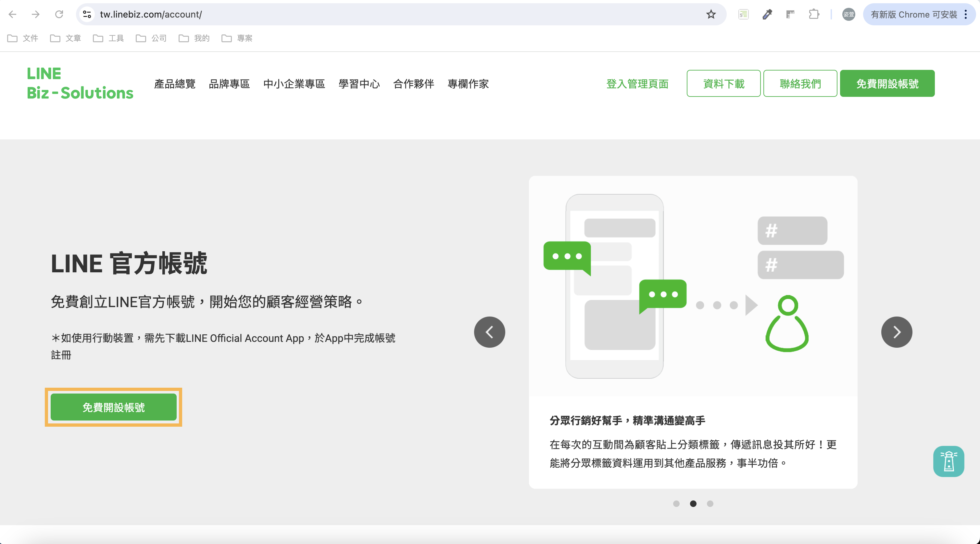Open 專欄作家 navigation menu
This screenshot has width=980, height=544.
click(x=468, y=84)
